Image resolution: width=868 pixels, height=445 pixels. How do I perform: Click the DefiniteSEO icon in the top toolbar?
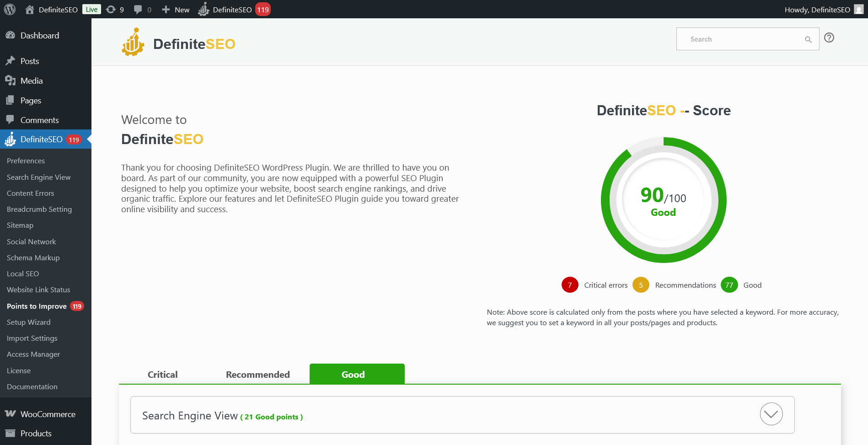coord(203,9)
